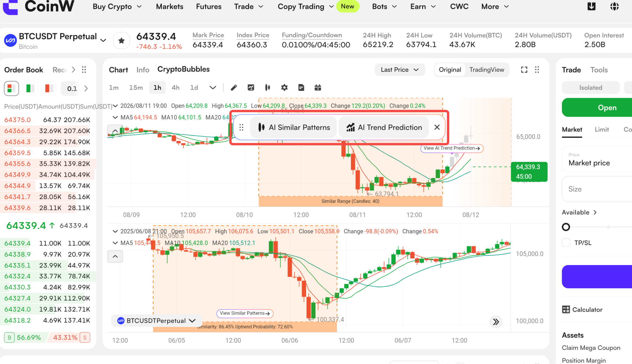The height and width of the screenshot is (364, 632).
Task: Open the chart indicators icon
Action: [251, 88]
